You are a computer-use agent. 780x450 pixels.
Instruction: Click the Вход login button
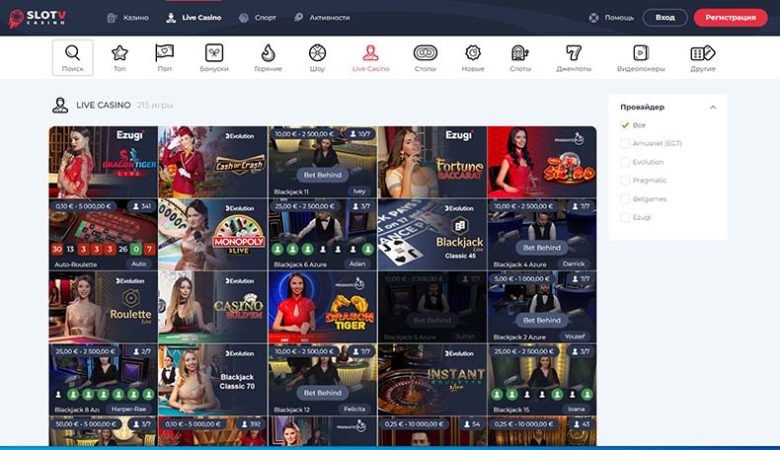pos(665,17)
